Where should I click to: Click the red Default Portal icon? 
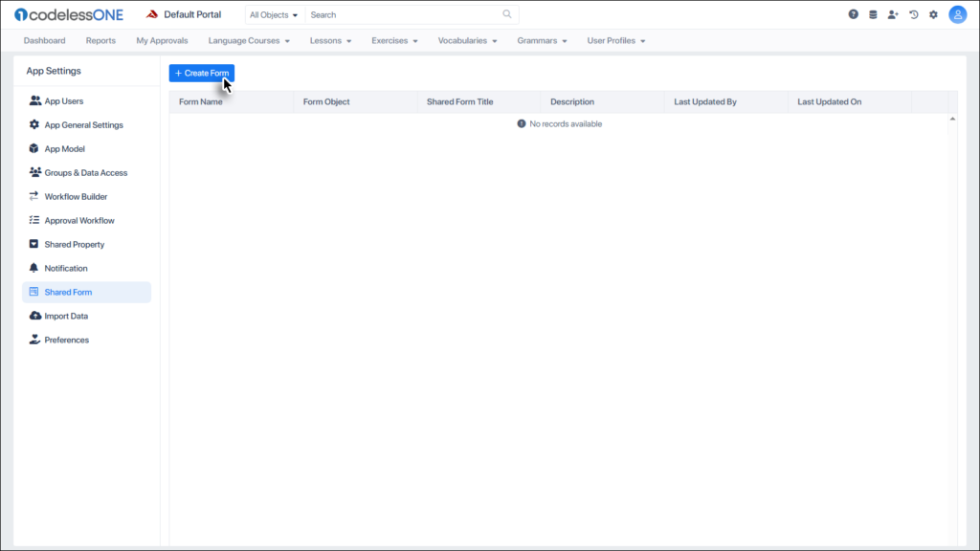152,14
